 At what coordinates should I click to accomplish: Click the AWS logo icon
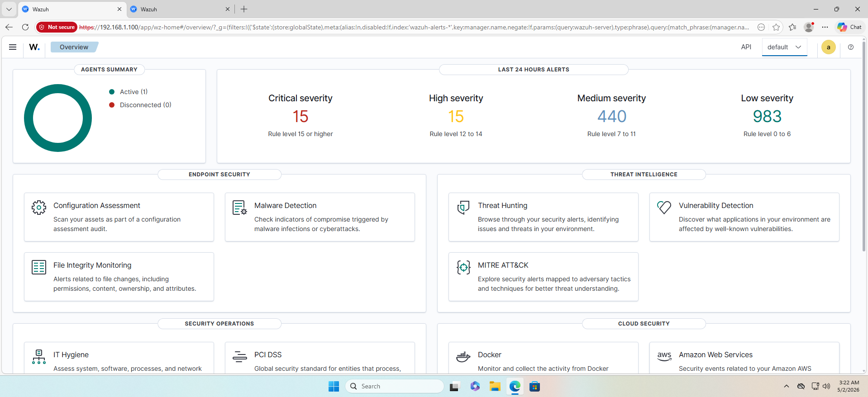664,357
